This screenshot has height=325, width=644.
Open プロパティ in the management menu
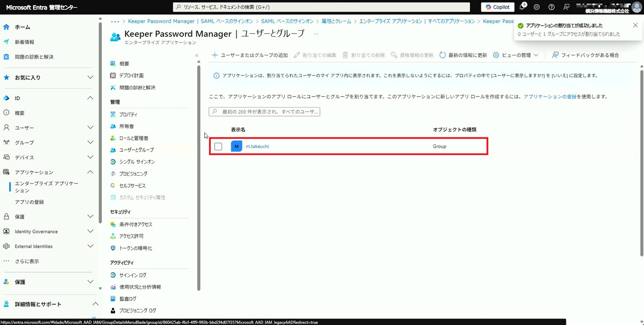coord(128,115)
